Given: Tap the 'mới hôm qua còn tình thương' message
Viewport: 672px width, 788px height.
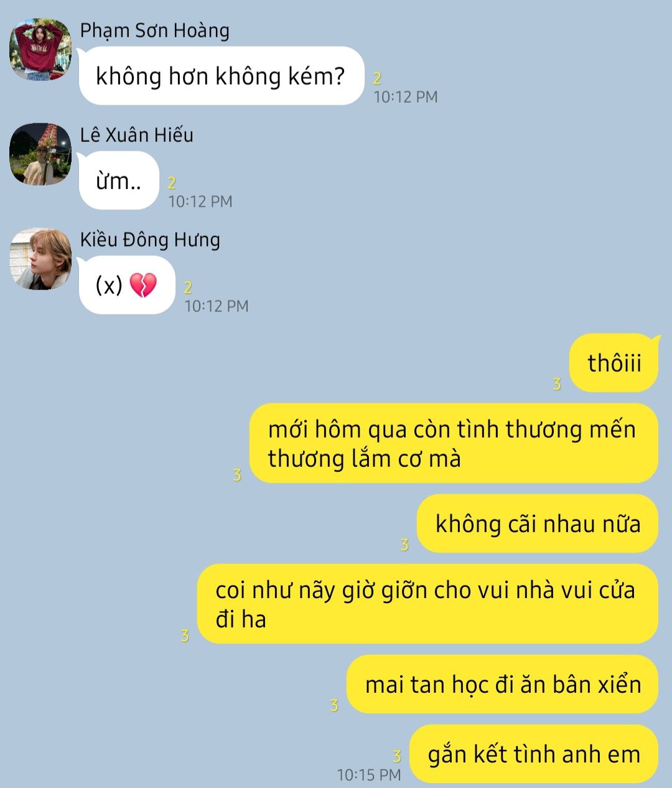Looking at the screenshot, I should pyautogui.click(x=454, y=443).
